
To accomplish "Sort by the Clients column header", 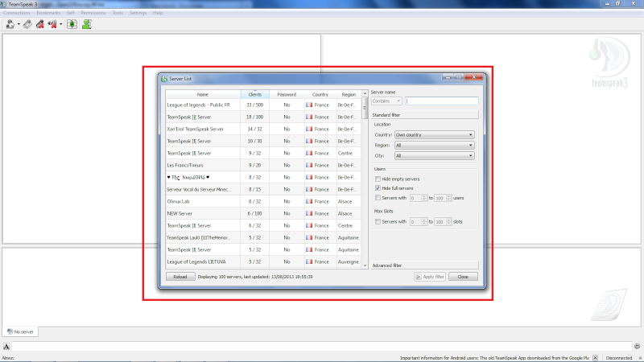I will (x=255, y=94).
